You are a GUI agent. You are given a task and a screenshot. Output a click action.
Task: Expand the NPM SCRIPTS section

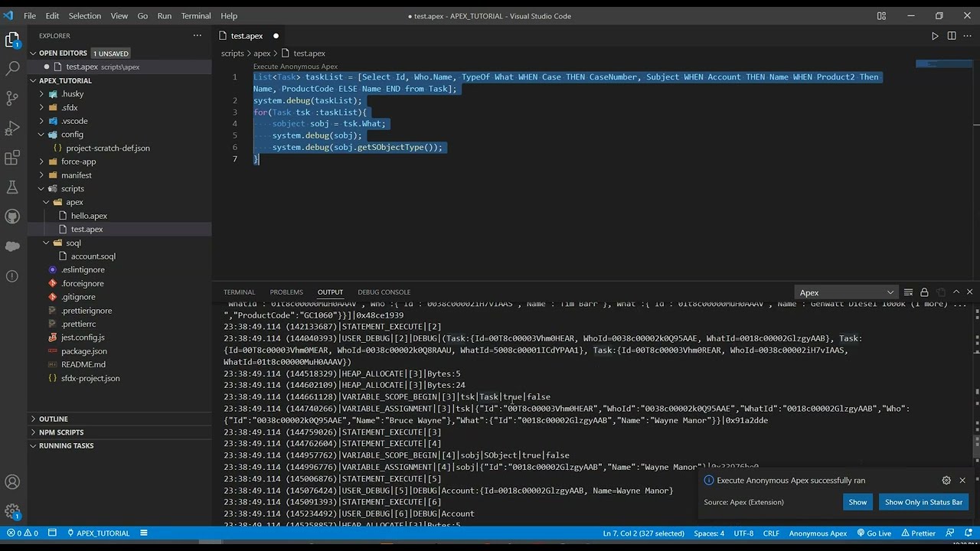click(x=119, y=432)
